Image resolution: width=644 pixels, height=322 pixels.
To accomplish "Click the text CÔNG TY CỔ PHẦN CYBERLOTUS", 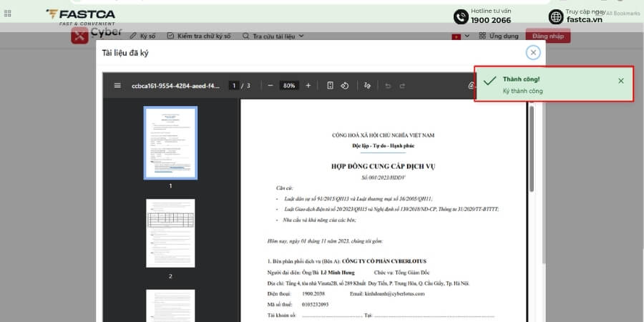I will coord(384,261).
